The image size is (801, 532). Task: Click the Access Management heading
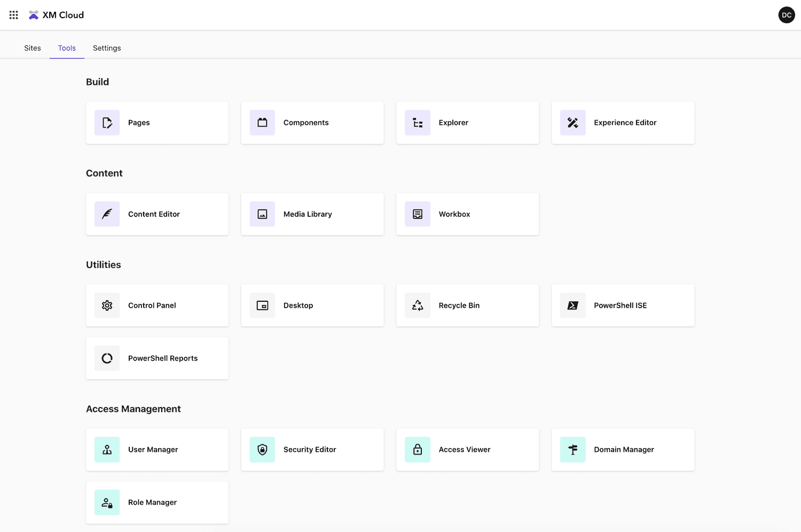[x=133, y=409]
